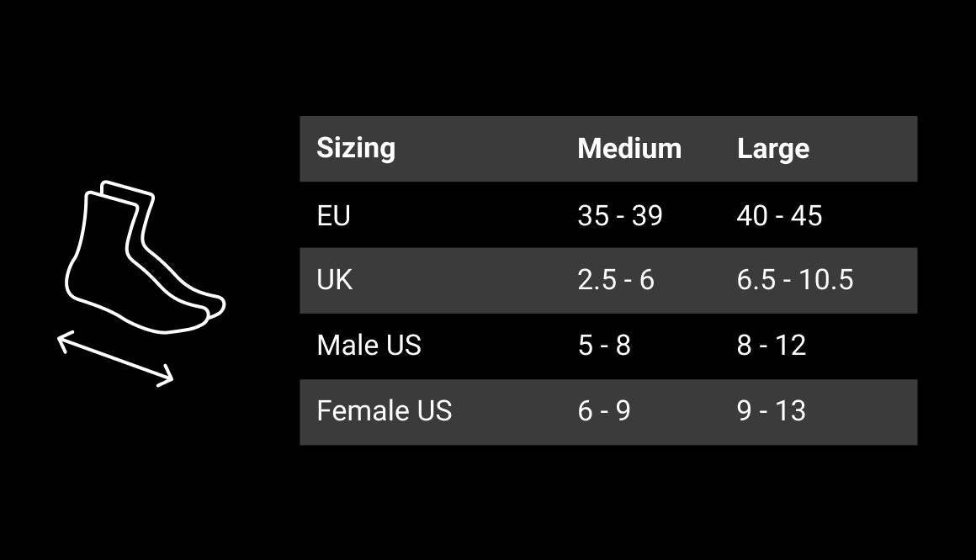The height and width of the screenshot is (560, 976).
Task: Select EU large value 40 - 45
Action: [x=779, y=216]
